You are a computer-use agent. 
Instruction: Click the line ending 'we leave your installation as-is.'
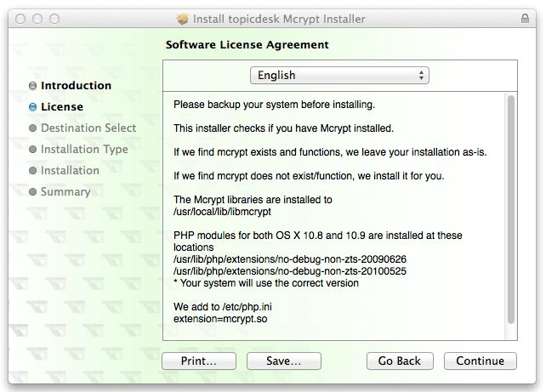(330, 152)
